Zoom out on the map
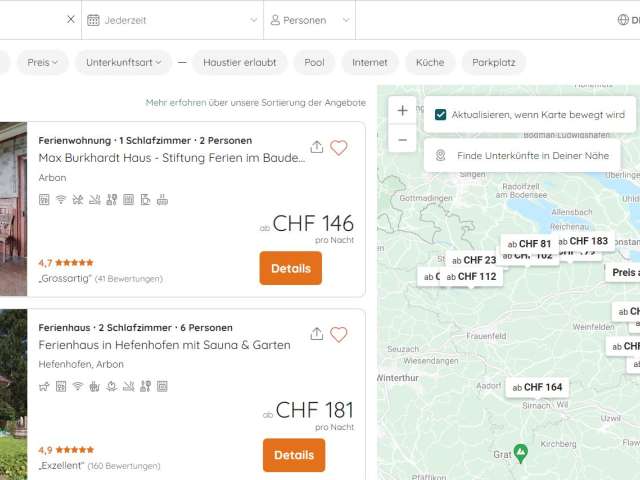This screenshot has height=480, width=640. tap(402, 140)
